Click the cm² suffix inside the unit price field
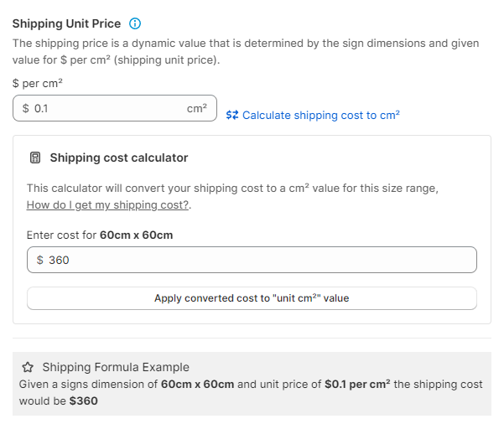The width and height of the screenshot is (504, 429). (197, 108)
